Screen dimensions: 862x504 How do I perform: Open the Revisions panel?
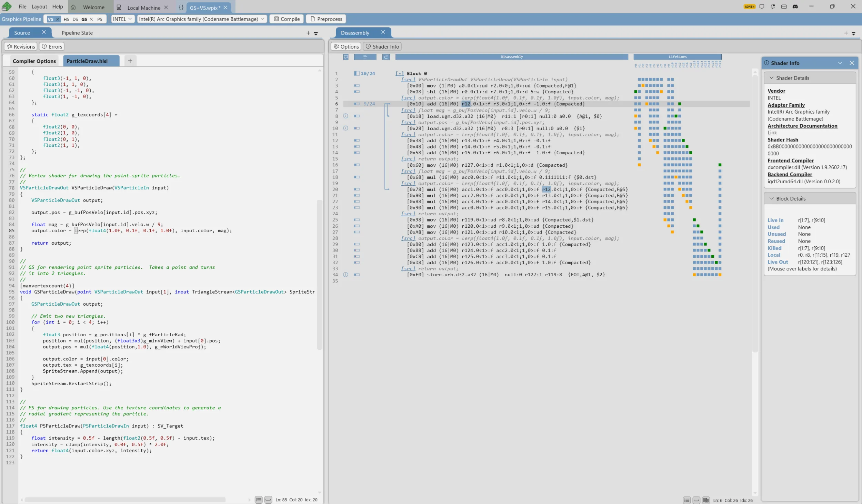click(x=21, y=47)
